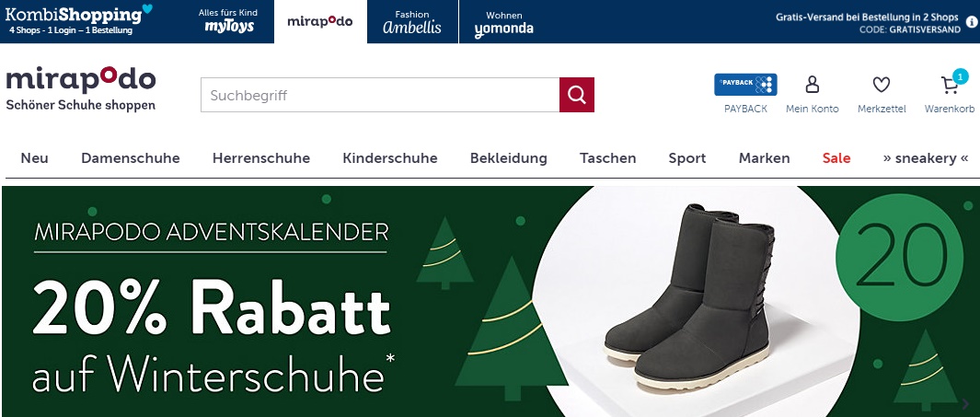Click into the Suchbegriff search field
The image size is (980, 417).
coord(380,95)
